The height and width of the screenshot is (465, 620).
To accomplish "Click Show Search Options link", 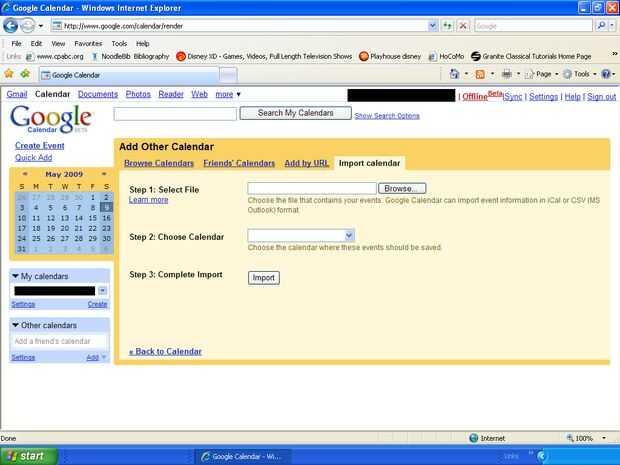I will 387,116.
